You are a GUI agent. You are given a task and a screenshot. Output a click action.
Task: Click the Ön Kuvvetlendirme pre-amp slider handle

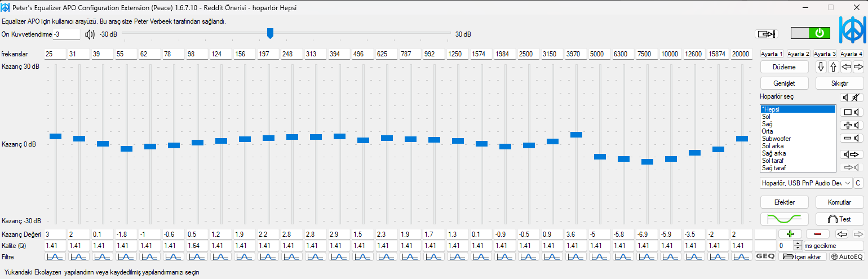270,34
